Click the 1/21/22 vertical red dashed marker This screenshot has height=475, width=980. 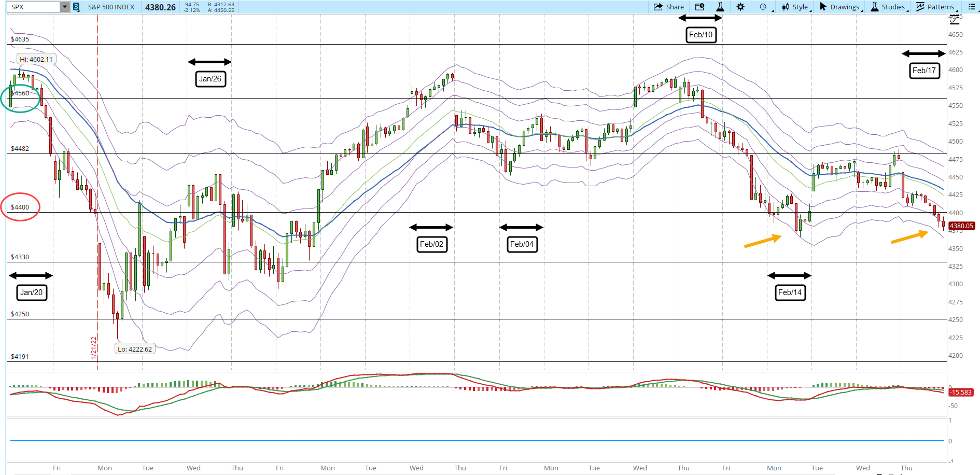97,192
